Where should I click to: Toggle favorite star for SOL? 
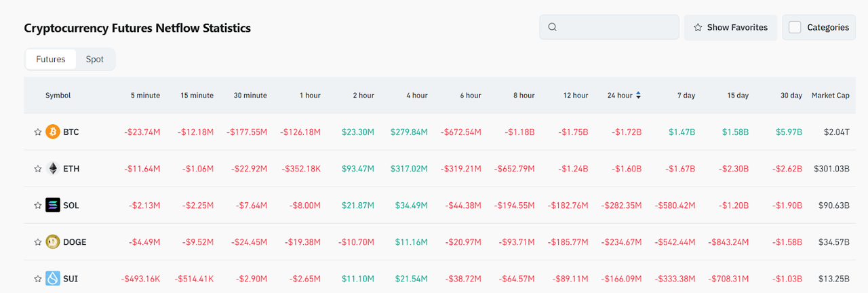tap(38, 205)
